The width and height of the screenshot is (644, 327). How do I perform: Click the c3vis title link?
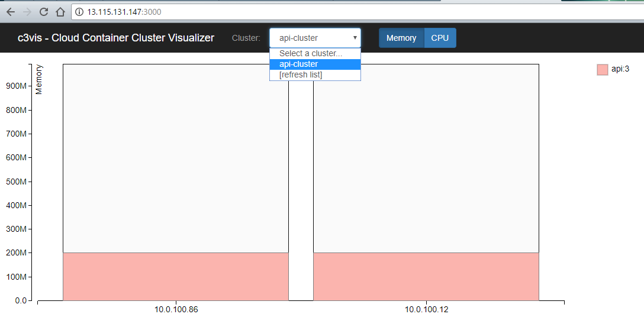click(x=116, y=38)
